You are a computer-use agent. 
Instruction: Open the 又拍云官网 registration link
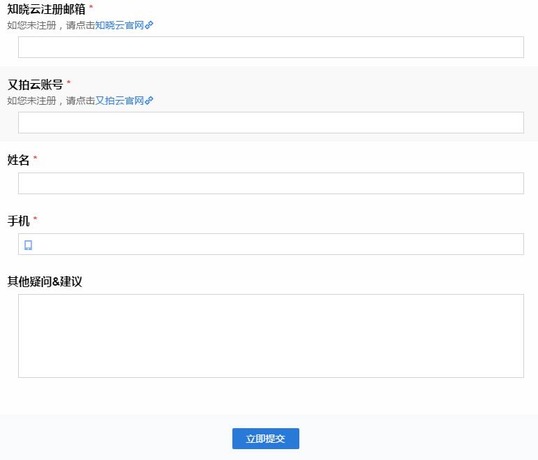tap(119, 101)
